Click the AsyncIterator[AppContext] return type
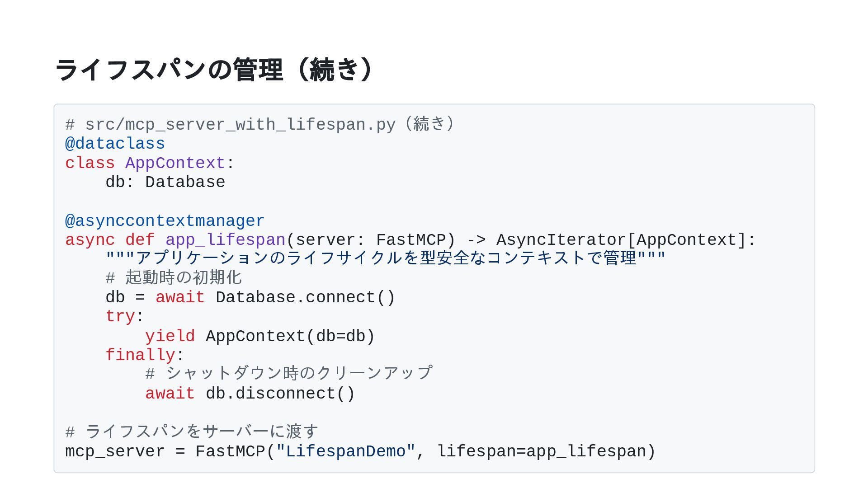Image resolution: width=868 pixels, height=488 pixels. coord(620,240)
